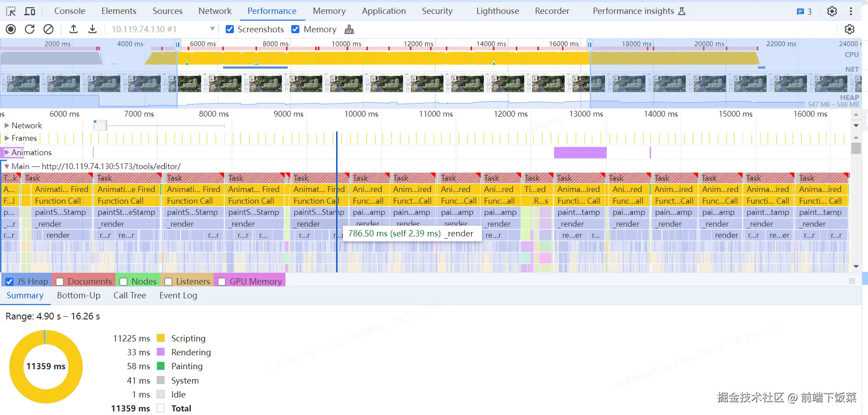Click the load profile upload icon
Image resolution: width=868 pixels, height=415 pixels.
[x=74, y=29]
